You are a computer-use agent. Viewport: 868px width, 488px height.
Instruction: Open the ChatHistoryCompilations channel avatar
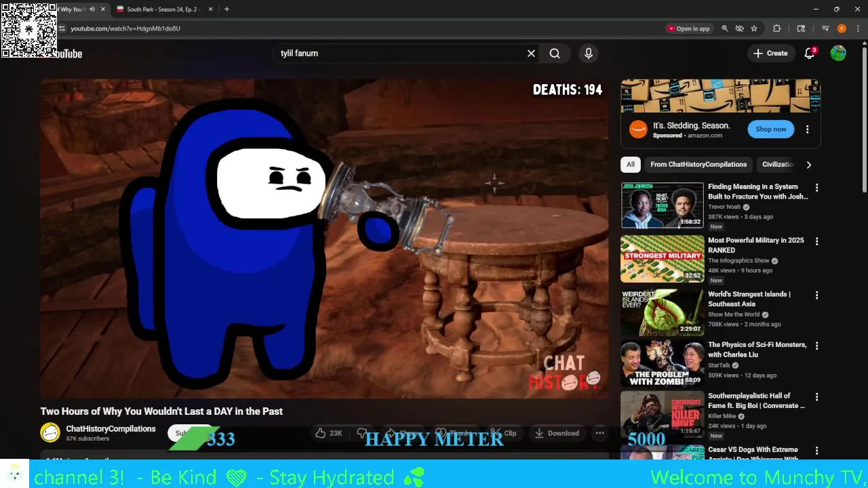pyautogui.click(x=50, y=432)
